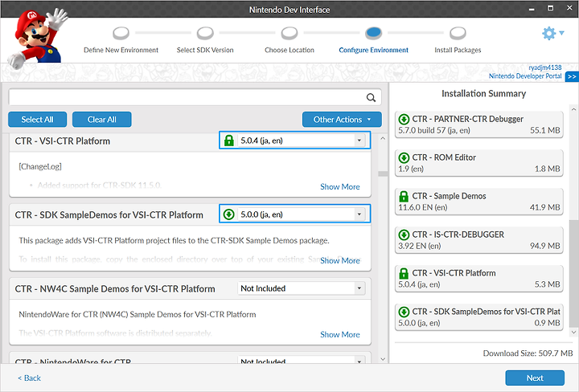The width and height of the screenshot is (579, 392).
Task: Minimize the Nintendo Dev Interface window
Action: (x=532, y=9)
